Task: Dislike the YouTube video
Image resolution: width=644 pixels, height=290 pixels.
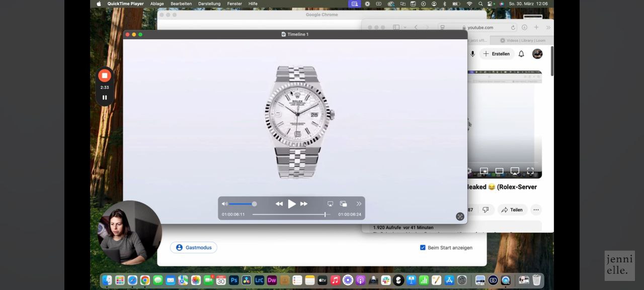Action: (x=486, y=210)
